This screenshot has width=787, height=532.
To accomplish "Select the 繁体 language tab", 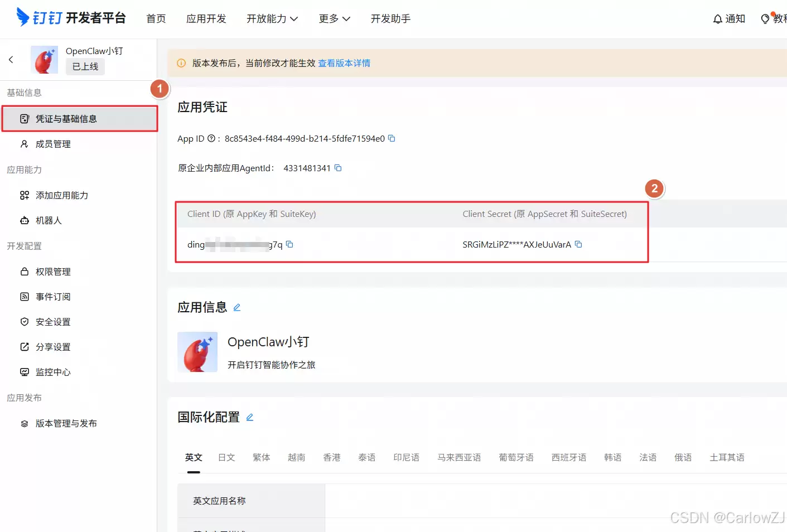I will (x=262, y=457).
